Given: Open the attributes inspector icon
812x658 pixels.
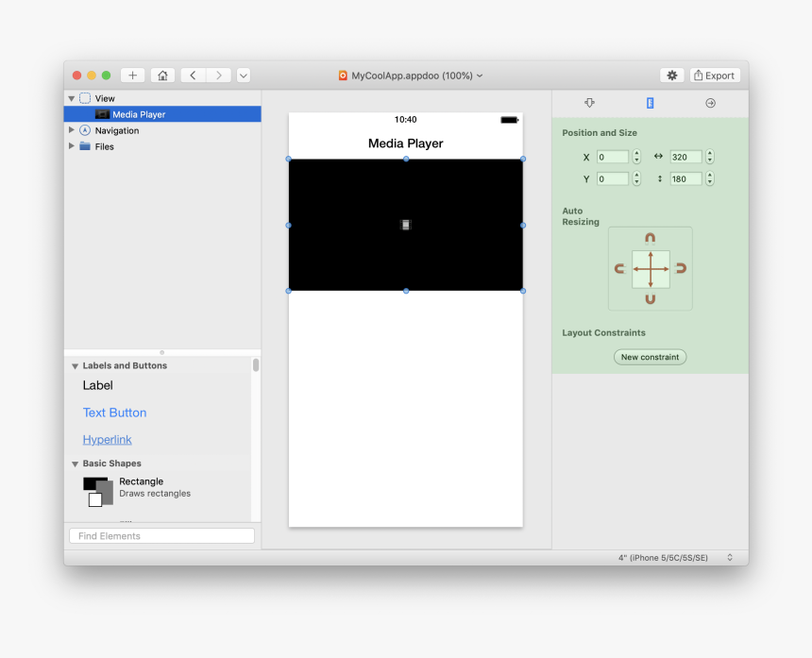Looking at the screenshot, I should [x=589, y=104].
